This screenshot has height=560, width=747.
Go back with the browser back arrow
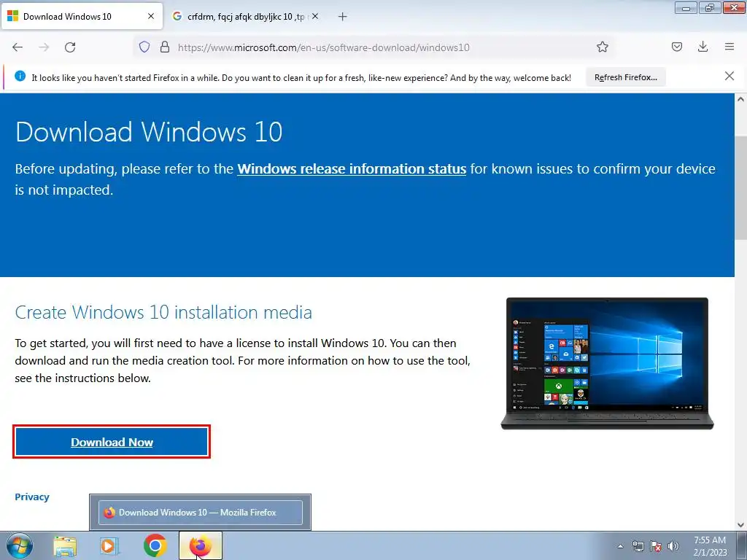[x=18, y=47]
